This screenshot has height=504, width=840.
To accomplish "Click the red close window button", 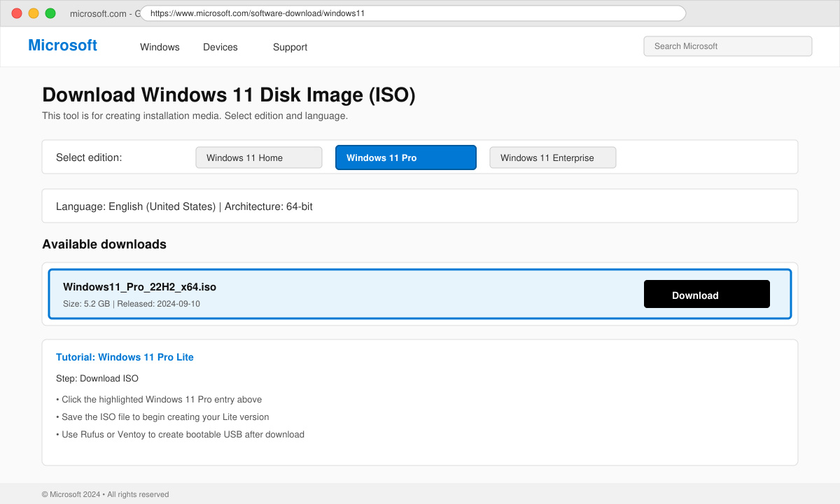I will [17, 13].
